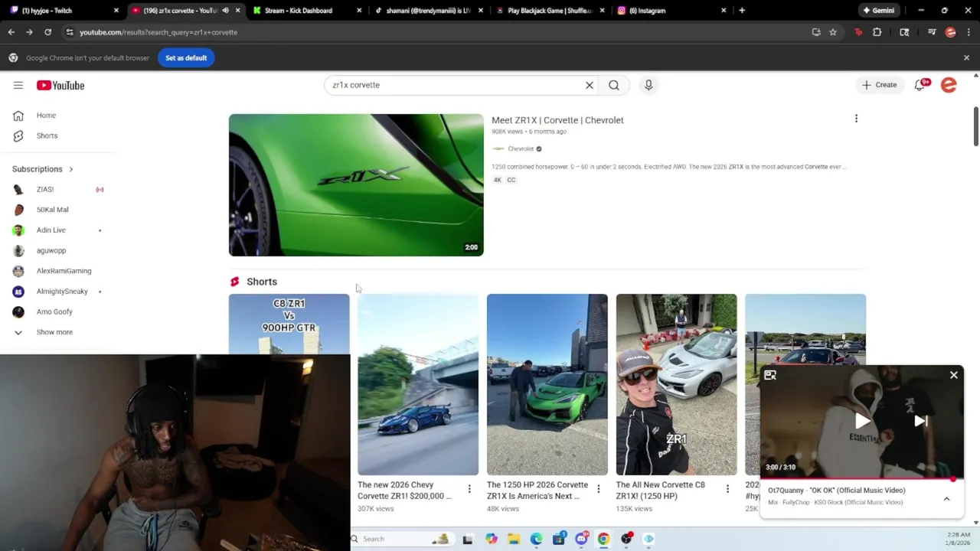
Task: Expand the Subscriptions section
Action: click(43, 169)
